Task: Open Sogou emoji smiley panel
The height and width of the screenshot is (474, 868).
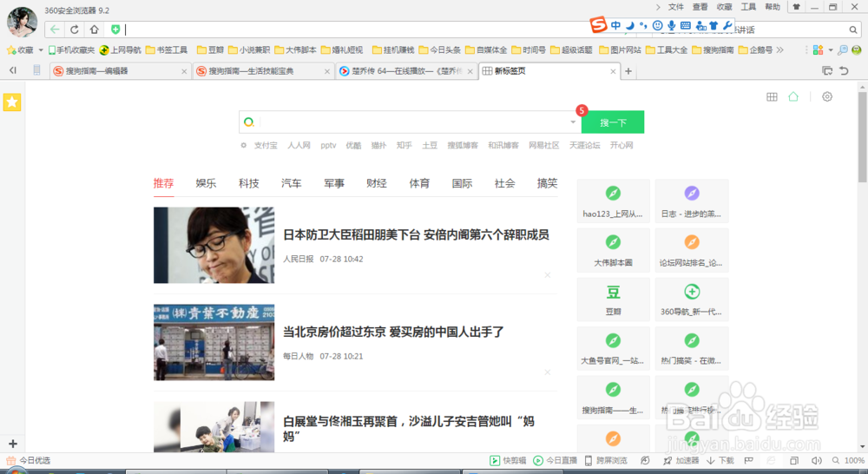Action: pos(657,25)
